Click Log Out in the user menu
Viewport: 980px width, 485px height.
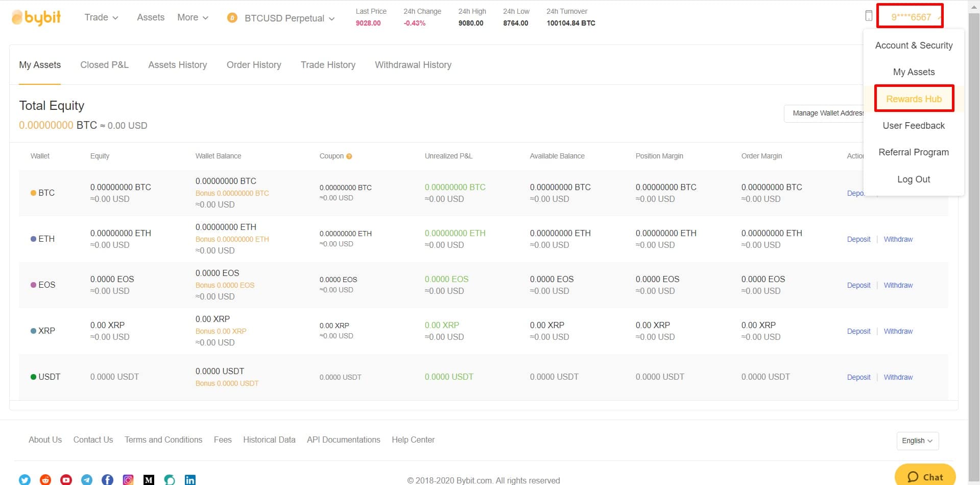pyautogui.click(x=914, y=179)
